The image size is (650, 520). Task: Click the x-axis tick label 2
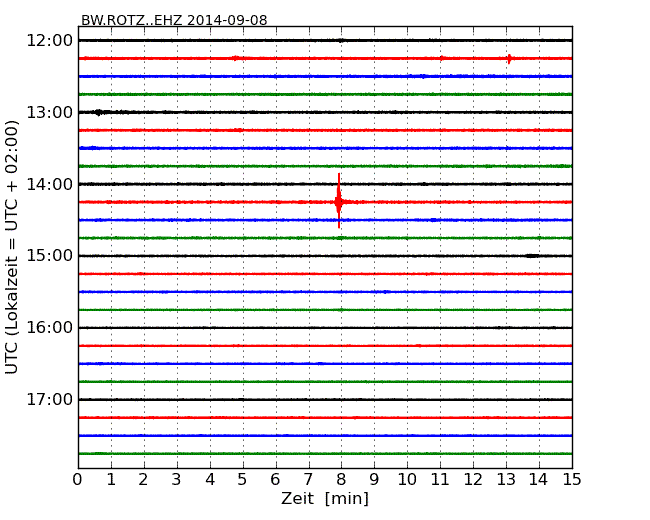pyautogui.click(x=143, y=480)
